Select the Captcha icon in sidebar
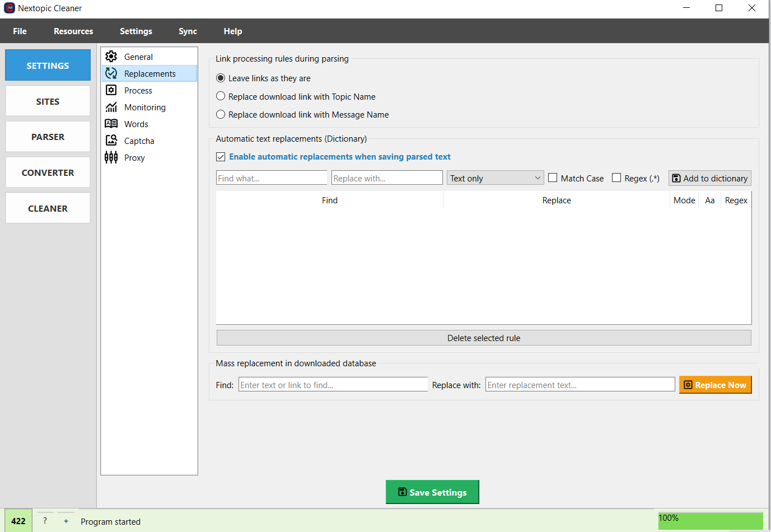This screenshot has width=771, height=532. coord(111,141)
